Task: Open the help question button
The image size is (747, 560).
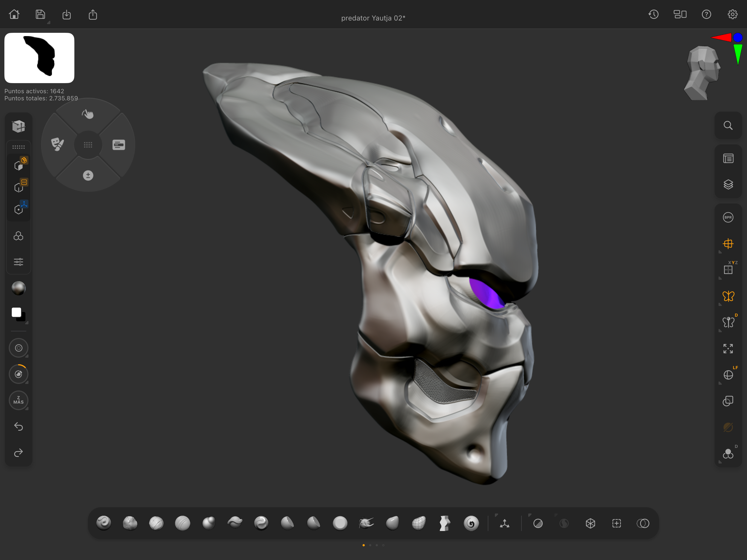Action: click(x=706, y=14)
